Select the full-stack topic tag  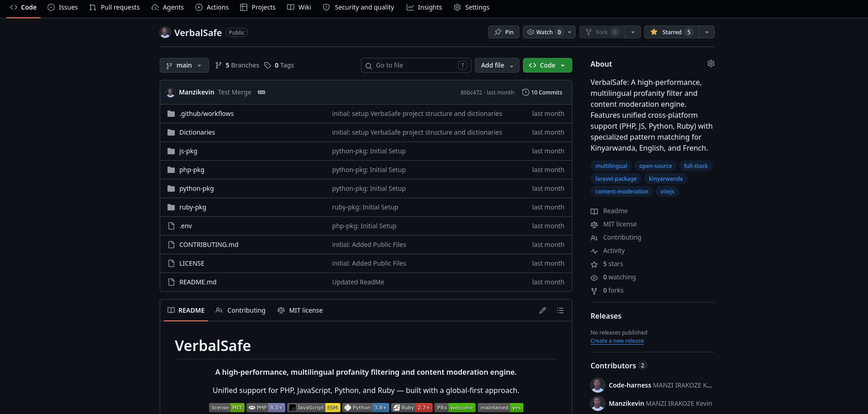click(x=695, y=166)
